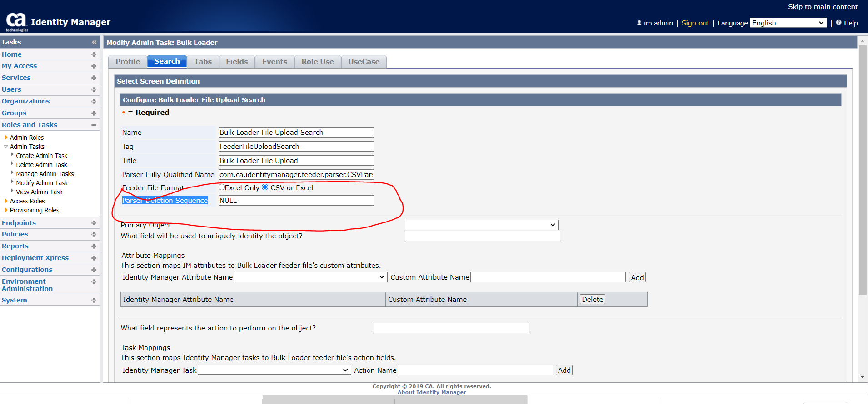Expand the Home menu plus icon
The image size is (868, 404).
click(94, 54)
